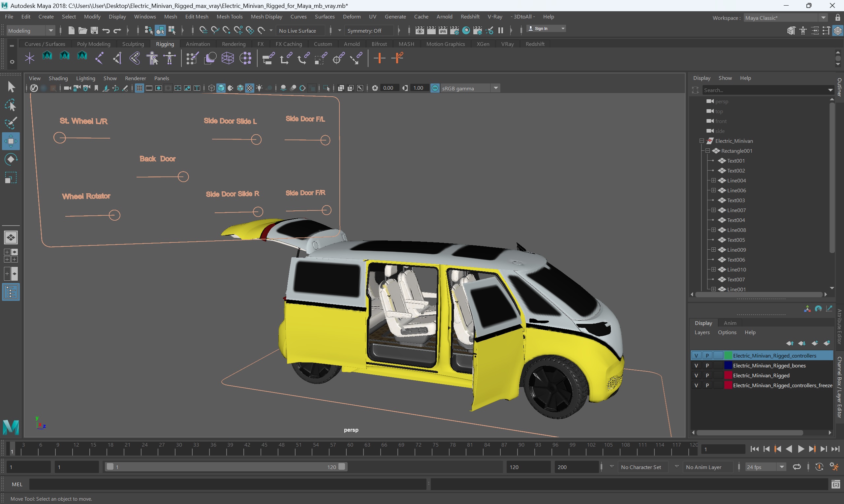Click the Create Joints shelf icon
The height and width of the screenshot is (504, 844).
click(x=100, y=58)
